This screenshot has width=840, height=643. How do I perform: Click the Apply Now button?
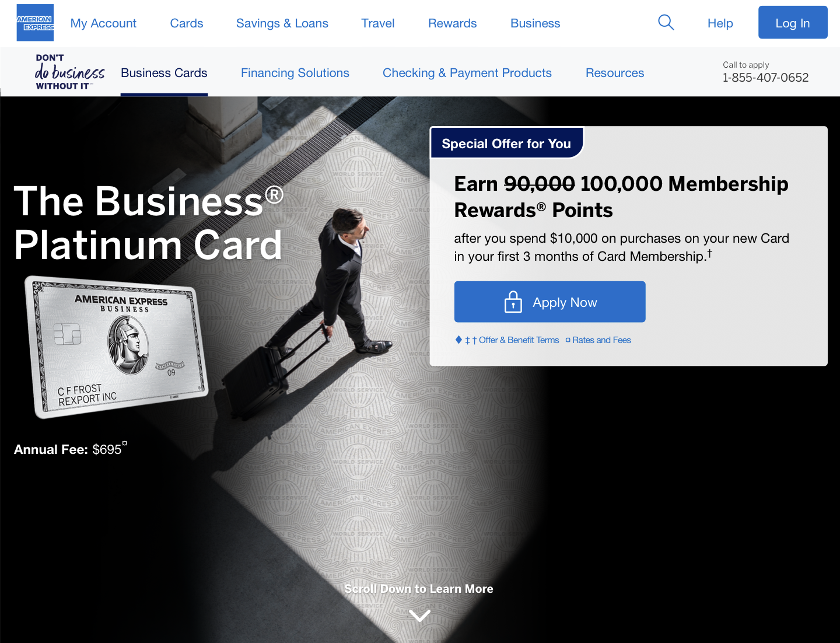pos(550,302)
